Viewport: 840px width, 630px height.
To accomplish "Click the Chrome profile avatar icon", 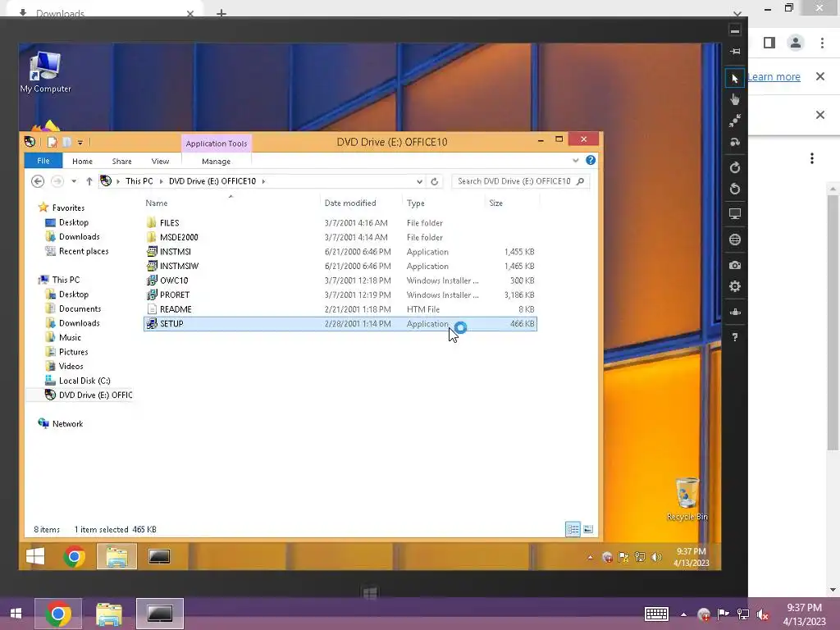I will [796, 43].
